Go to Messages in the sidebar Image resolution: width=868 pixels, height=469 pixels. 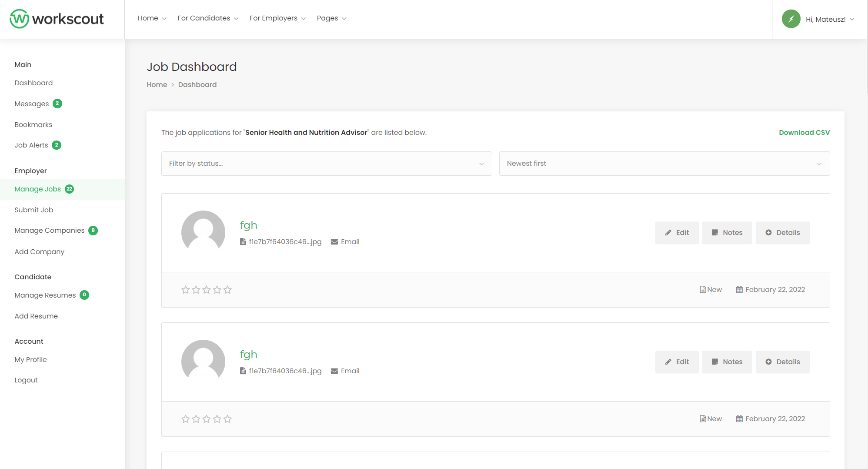point(32,104)
